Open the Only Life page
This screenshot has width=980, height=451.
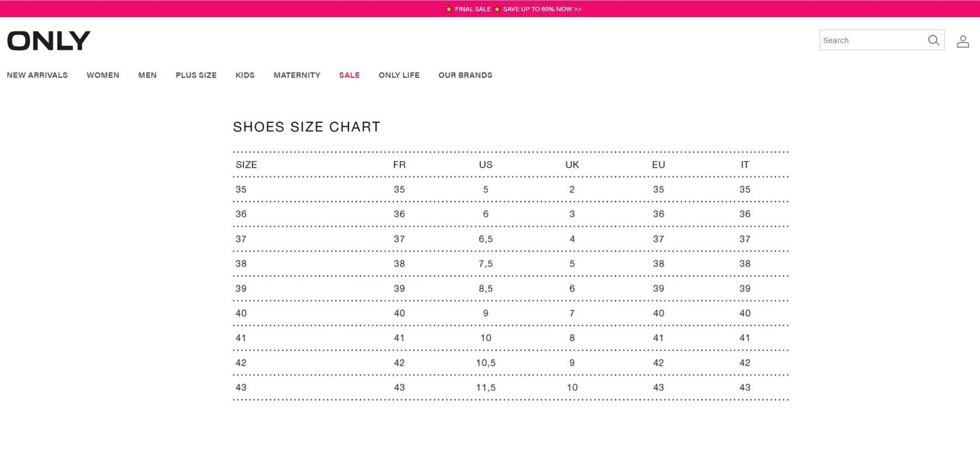coord(399,75)
